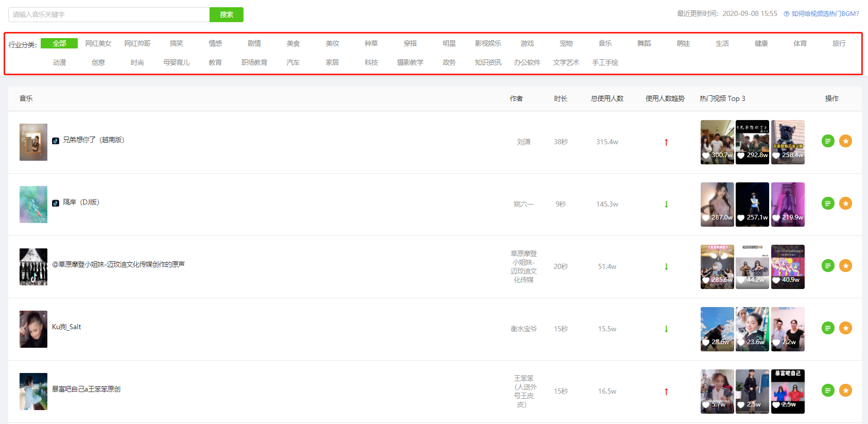
Task: Open the 如何给视频选热门BGM link
Action: coord(825,14)
